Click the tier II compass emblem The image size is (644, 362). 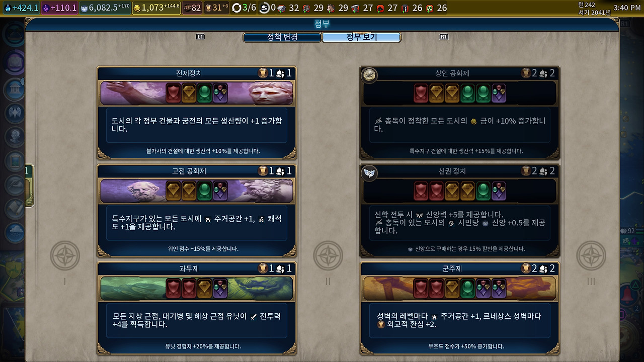tap(328, 256)
